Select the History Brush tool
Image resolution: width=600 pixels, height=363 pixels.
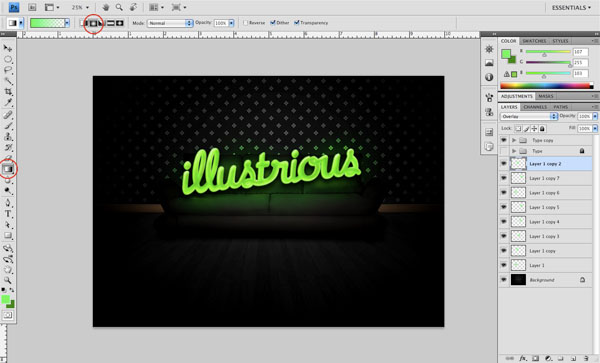point(8,148)
